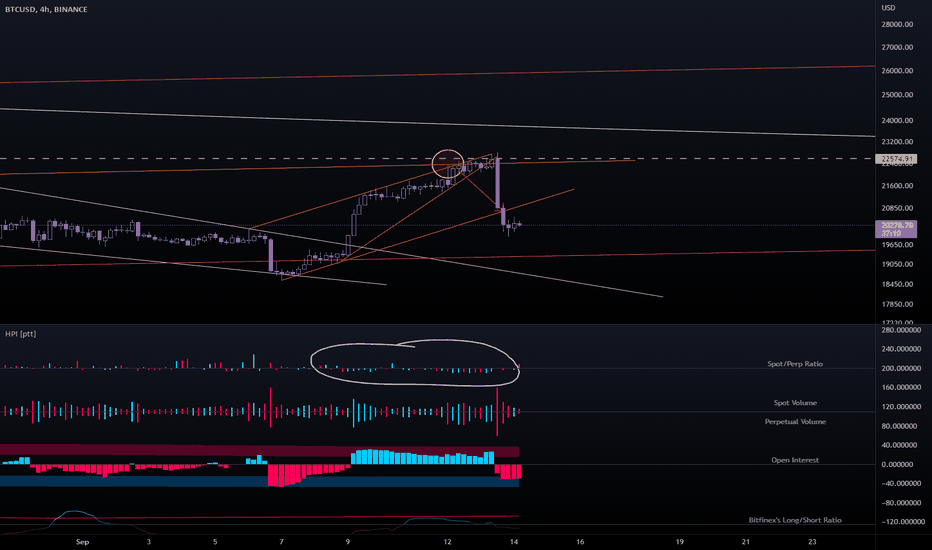Click the -80.000000 indicator axis value
932x550 pixels.
901,503
